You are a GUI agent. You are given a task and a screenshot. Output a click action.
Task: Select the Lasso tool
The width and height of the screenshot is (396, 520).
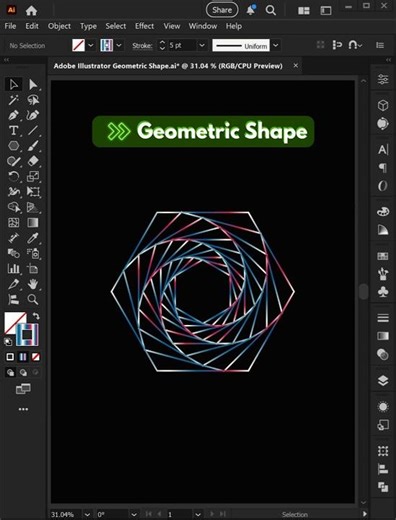pyautogui.click(x=33, y=100)
